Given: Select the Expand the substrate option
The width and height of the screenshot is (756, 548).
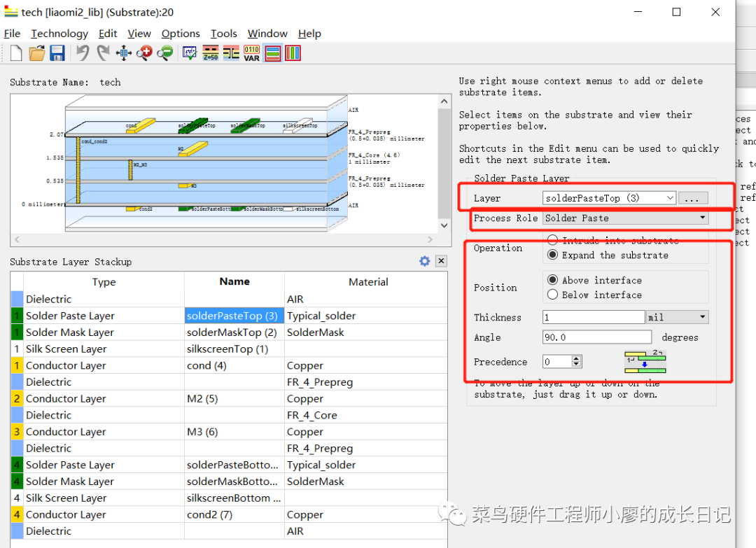Looking at the screenshot, I should tap(553, 255).
